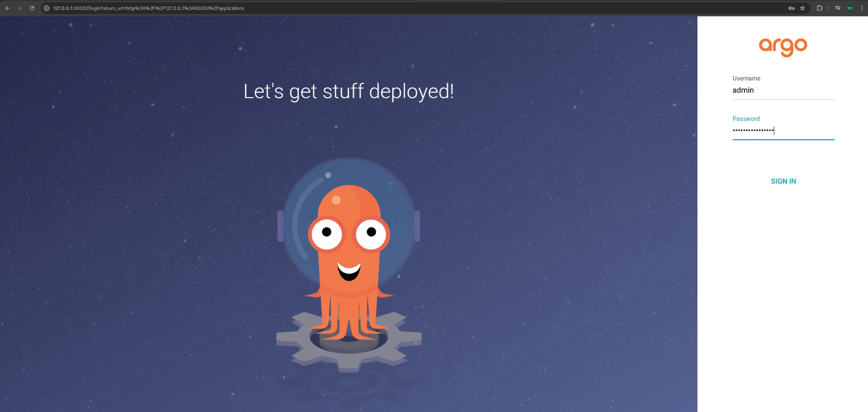The width and height of the screenshot is (868, 412).
Task: Focus the Password input field
Action: (x=783, y=131)
